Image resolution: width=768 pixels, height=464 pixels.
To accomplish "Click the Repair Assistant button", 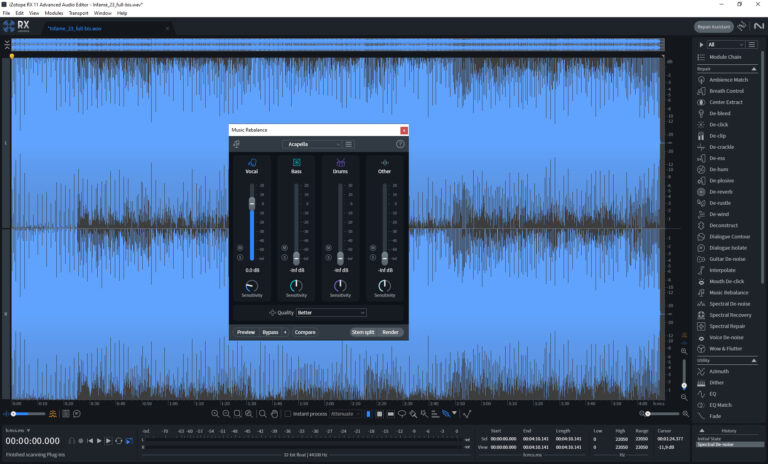I will click(x=714, y=27).
